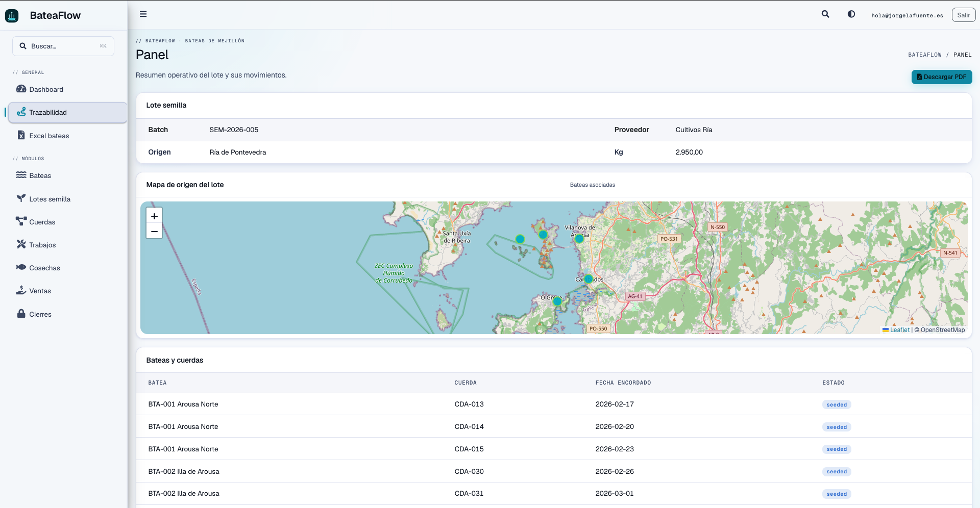Click date 2026-03-01
Viewport: 980px width, 508px height.
pyautogui.click(x=615, y=493)
